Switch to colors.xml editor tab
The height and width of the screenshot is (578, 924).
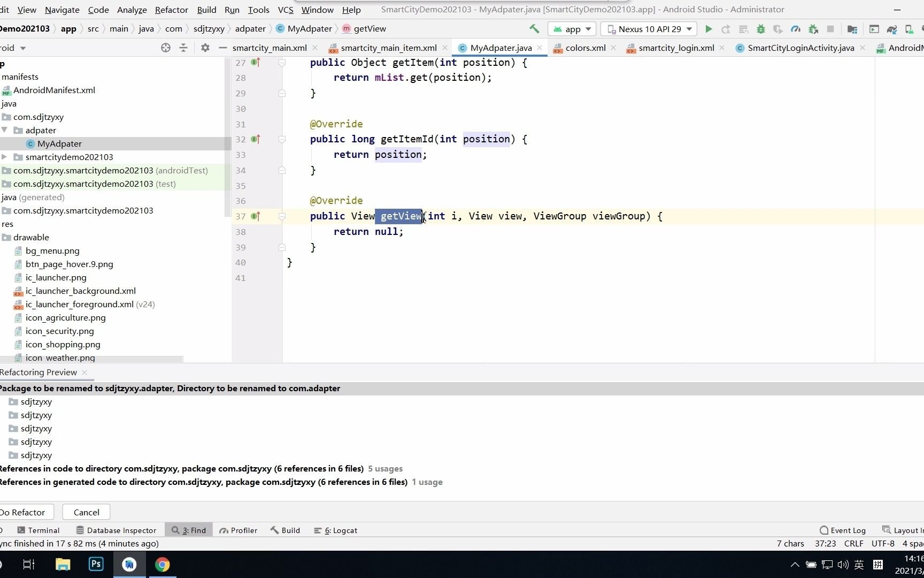(x=585, y=48)
